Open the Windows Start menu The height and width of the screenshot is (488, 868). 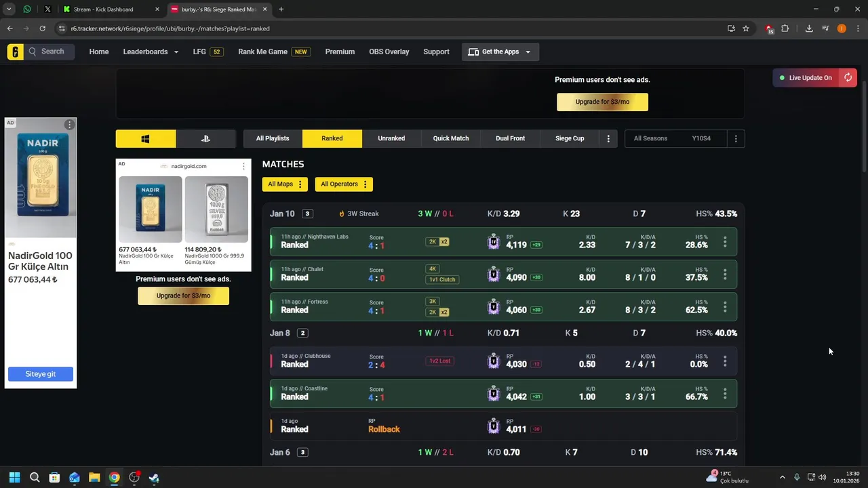point(14,477)
